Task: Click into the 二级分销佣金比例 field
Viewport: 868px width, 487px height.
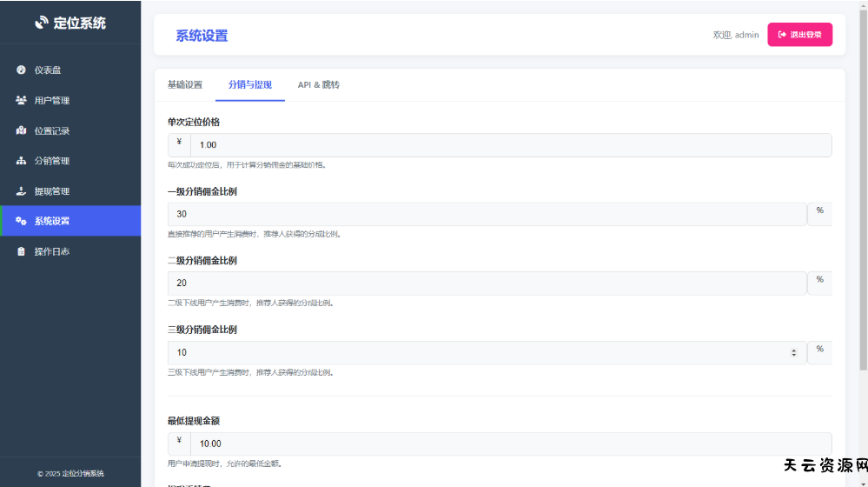Action: click(x=487, y=284)
